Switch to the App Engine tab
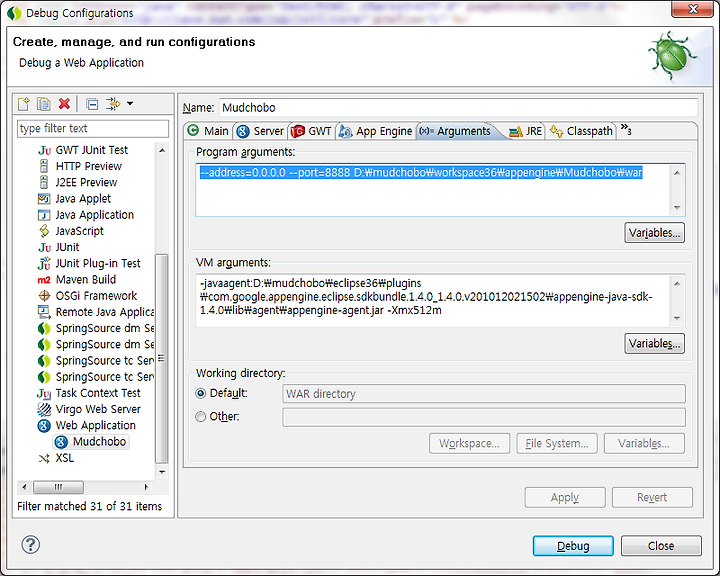 click(x=376, y=131)
